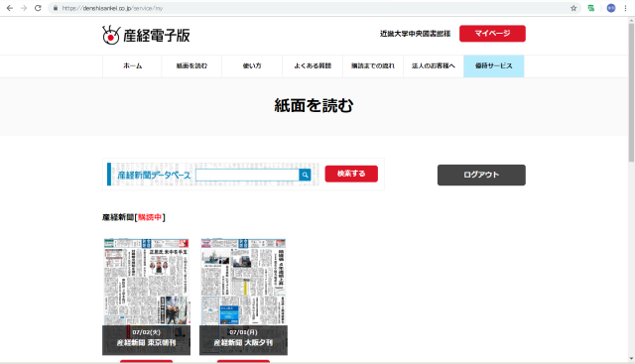Image resolution: width=635 pixels, height=364 pixels.
Task: Click the 産経新聞データベース banner label
Action: click(x=154, y=175)
